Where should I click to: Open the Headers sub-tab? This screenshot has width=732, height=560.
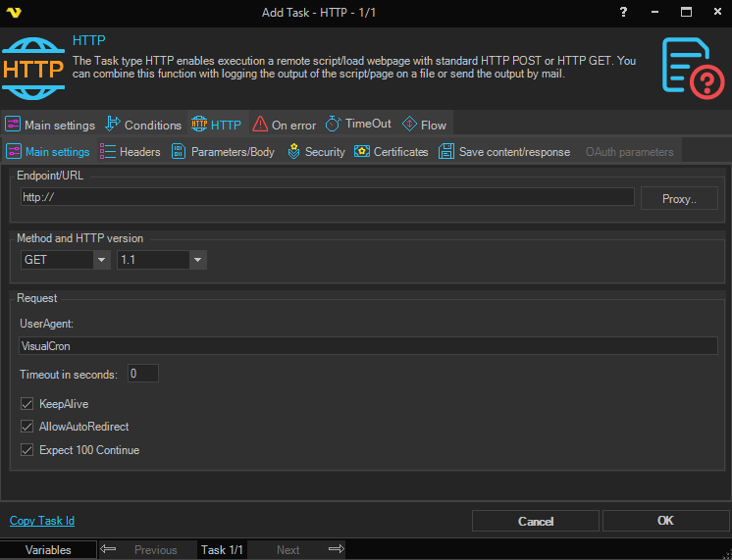[131, 152]
